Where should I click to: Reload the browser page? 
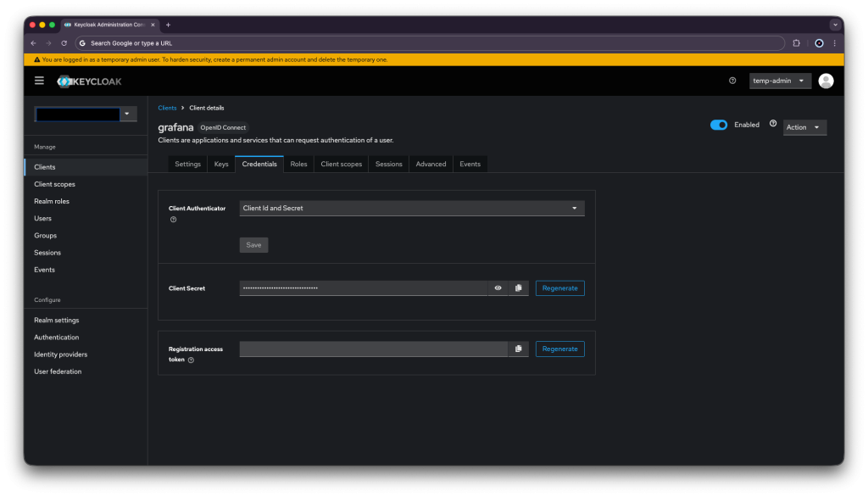64,42
